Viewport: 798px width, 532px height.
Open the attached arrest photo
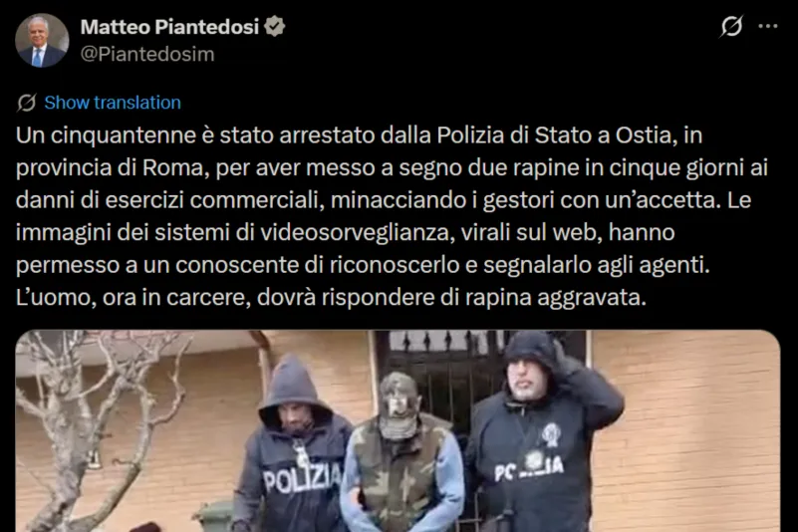pos(398,430)
